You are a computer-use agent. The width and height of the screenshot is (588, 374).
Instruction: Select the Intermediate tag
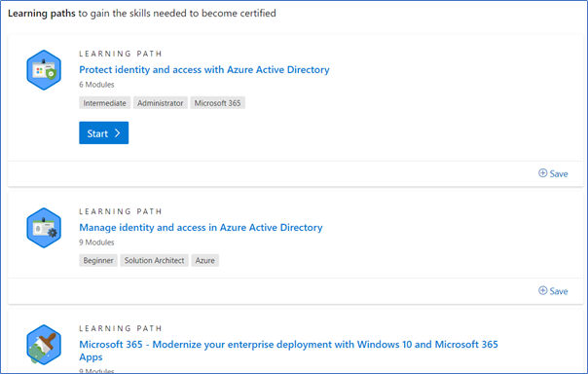coord(104,103)
